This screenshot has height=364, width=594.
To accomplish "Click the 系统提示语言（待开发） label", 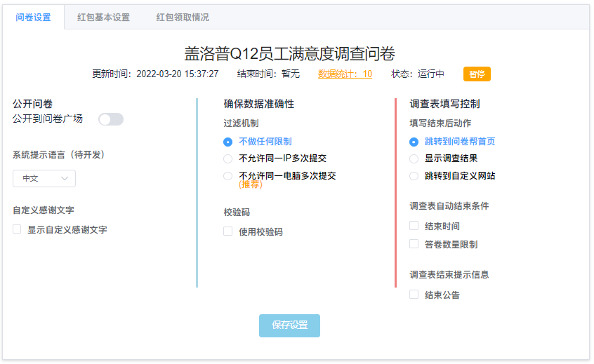I will click(x=59, y=155).
